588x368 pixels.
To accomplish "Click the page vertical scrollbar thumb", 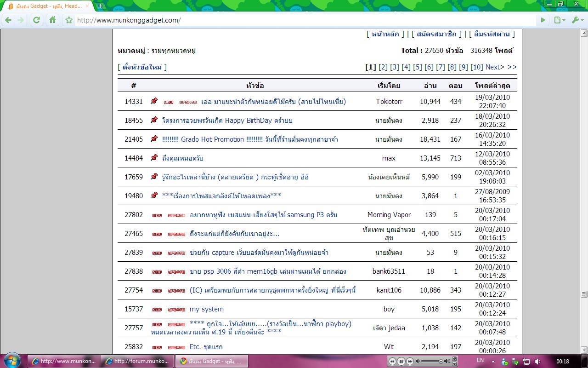I will (x=584, y=294).
